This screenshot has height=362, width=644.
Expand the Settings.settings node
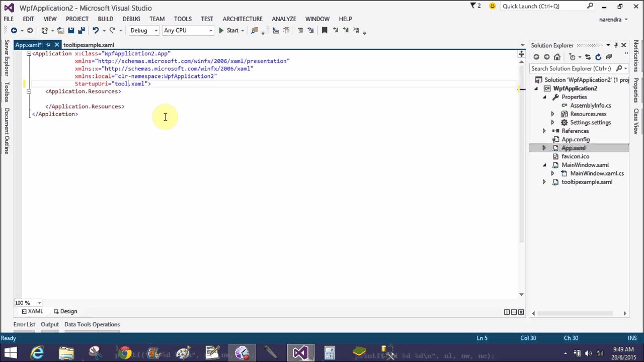point(552,123)
